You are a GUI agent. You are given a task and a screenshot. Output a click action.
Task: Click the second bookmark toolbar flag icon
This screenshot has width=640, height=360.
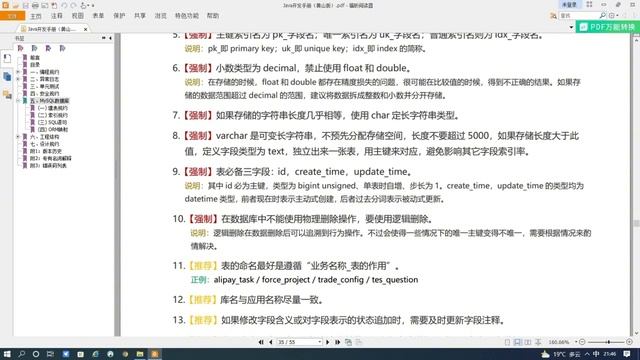34,48
